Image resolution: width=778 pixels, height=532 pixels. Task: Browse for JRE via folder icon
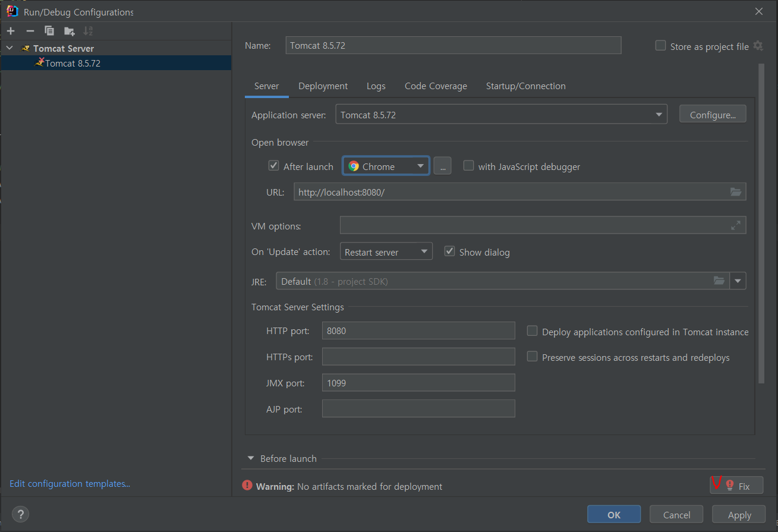point(719,281)
